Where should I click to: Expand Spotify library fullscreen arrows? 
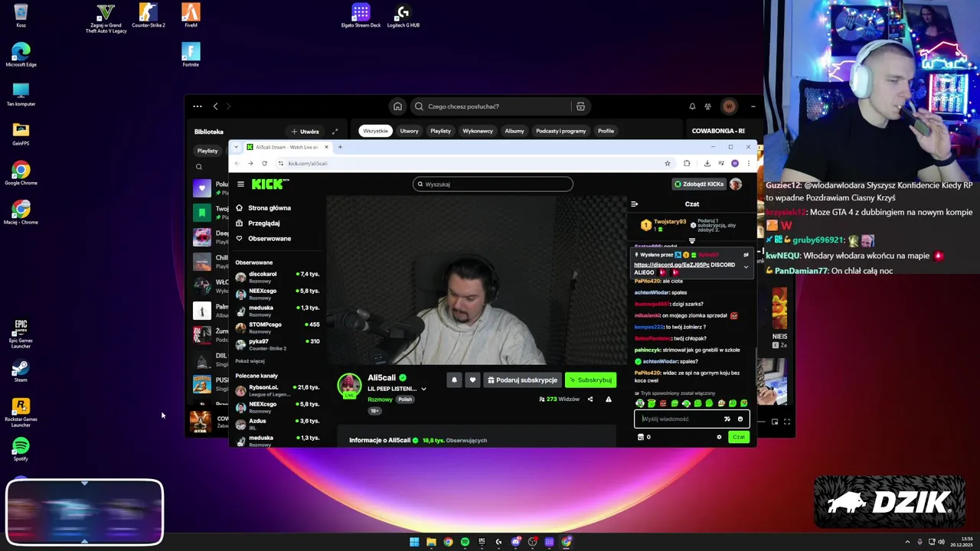(x=335, y=132)
